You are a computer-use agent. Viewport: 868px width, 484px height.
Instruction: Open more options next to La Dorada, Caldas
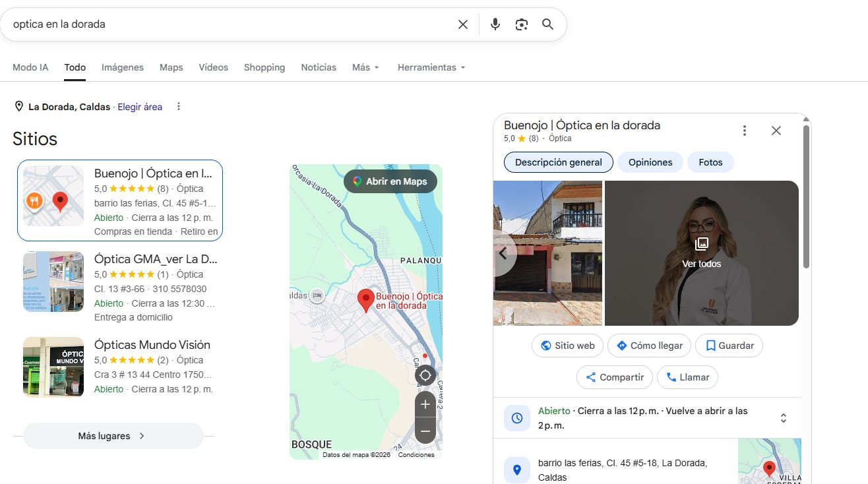[178, 107]
